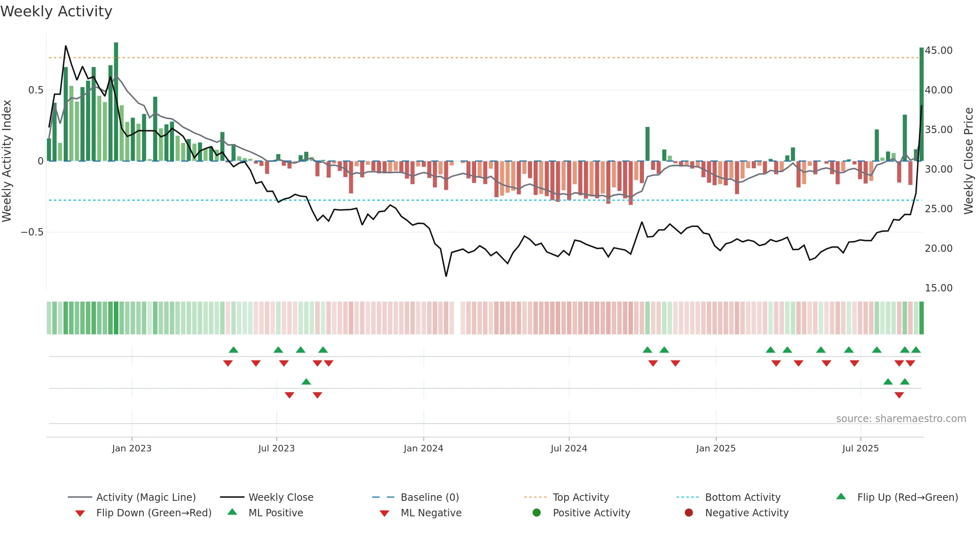Toggle the Weekly Close legend entry
Screen dimensions: 980x551
[267, 497]
